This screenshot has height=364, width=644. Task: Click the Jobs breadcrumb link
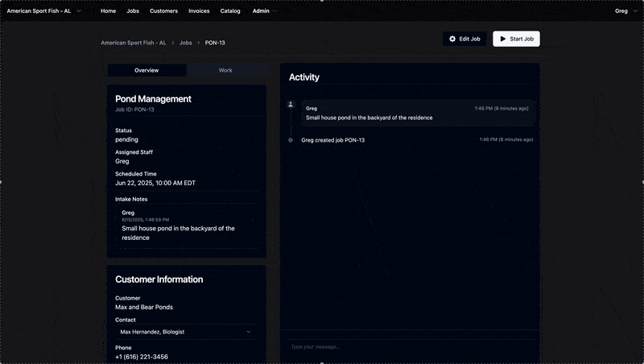185,43
